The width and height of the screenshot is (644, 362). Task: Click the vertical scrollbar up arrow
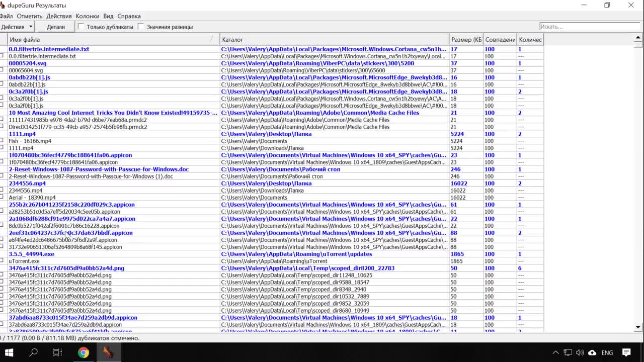click(x=638, y=38)
